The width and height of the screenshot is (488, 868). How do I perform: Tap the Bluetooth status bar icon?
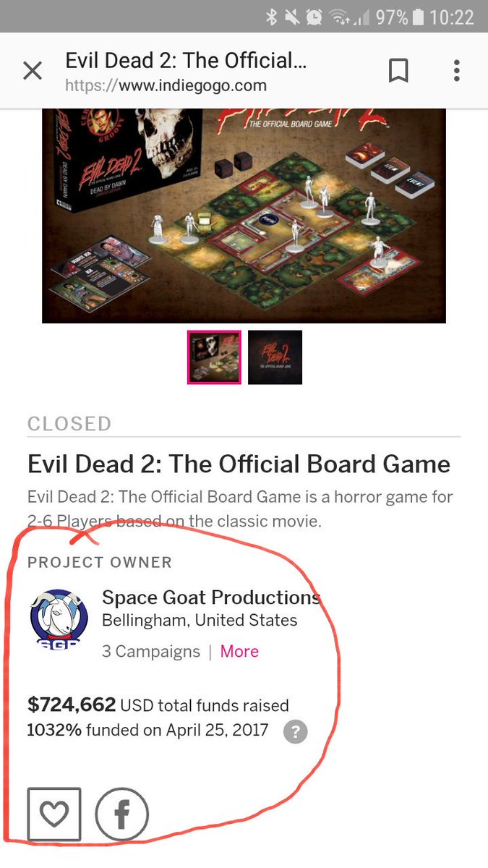click(271, 17)
